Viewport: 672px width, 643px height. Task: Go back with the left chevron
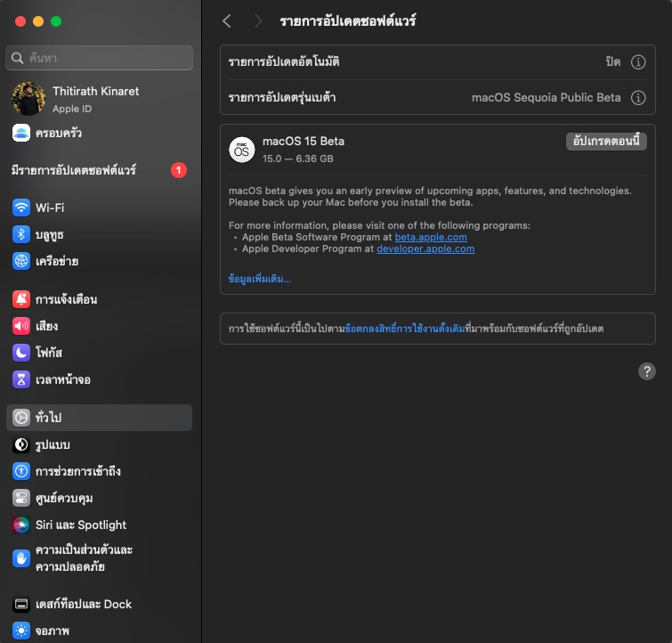tap(227, 20)
